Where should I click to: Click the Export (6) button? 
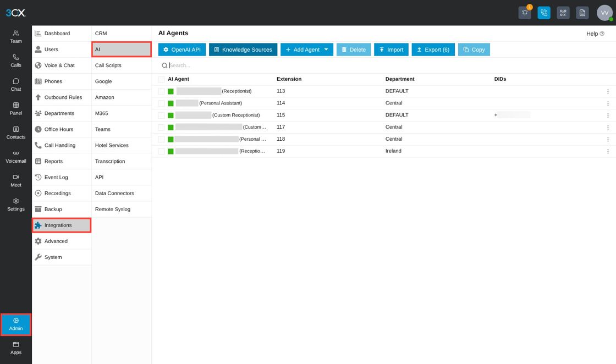433,49
